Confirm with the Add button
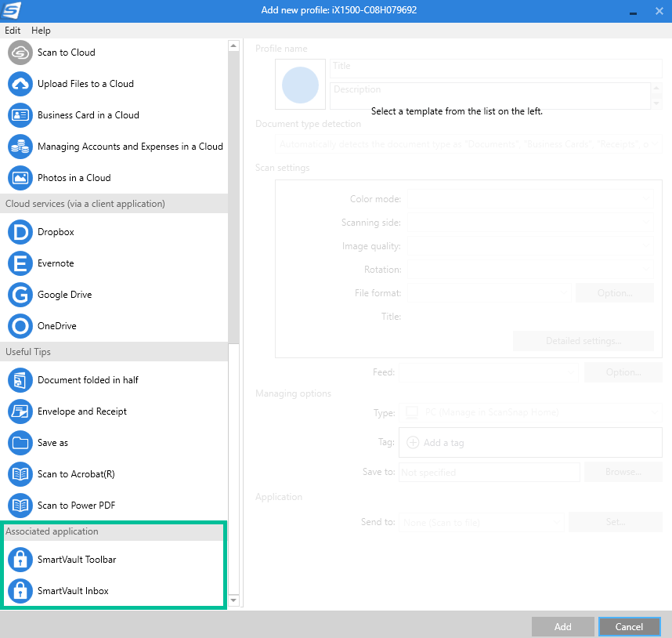672x638 pixels. click(x=562, y=627)
